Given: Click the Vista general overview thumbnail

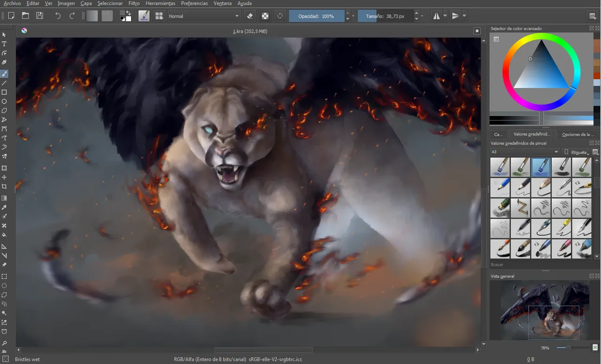Looking at the screenshot, I should 545,311.
